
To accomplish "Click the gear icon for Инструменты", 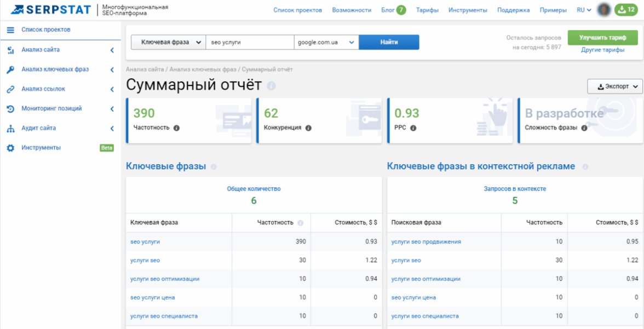I will point(10,148).
